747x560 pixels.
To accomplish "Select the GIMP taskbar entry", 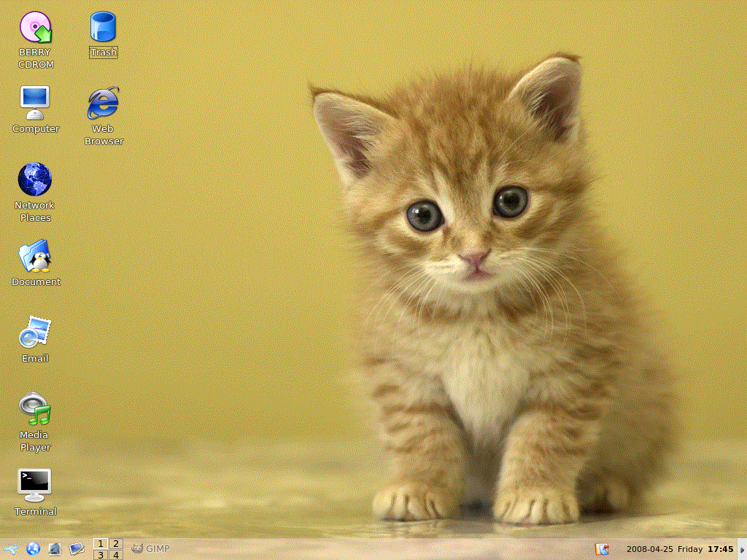I will pyautogui.click(x=150, y=549).
